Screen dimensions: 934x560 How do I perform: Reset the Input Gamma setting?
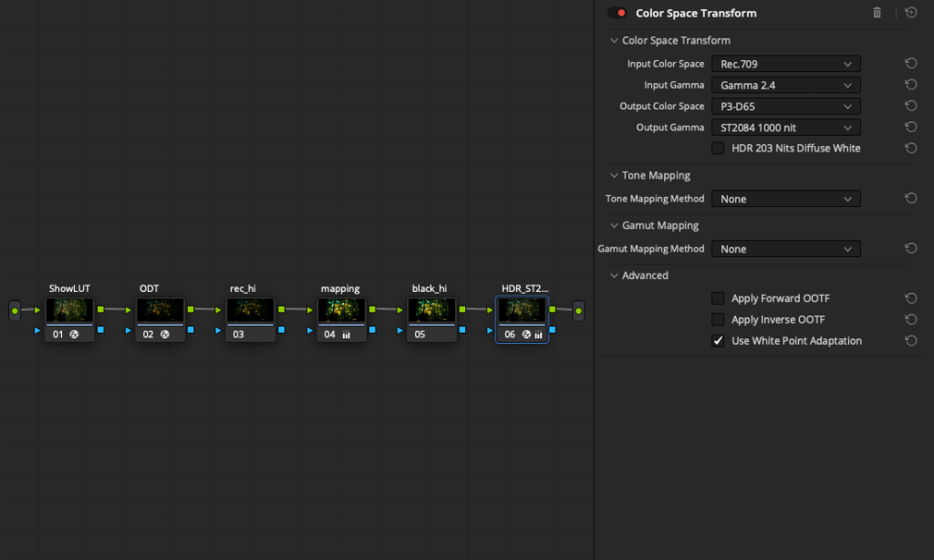click(911, 85)
